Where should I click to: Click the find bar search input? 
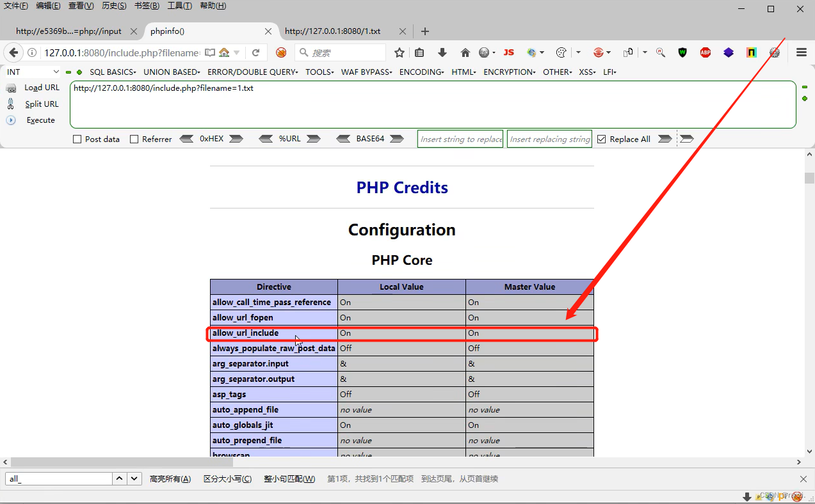coord(59,478)
